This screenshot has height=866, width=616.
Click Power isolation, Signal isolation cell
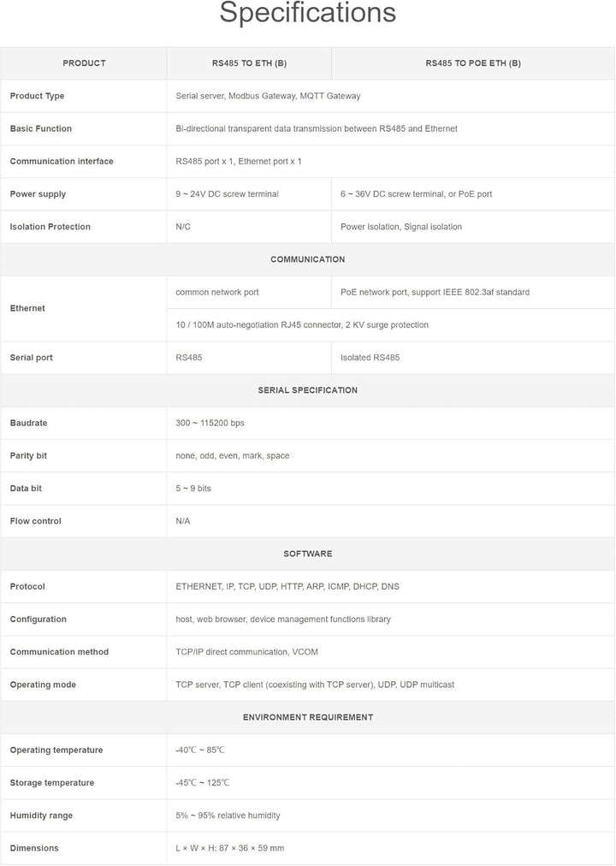(x=400, y=227)
